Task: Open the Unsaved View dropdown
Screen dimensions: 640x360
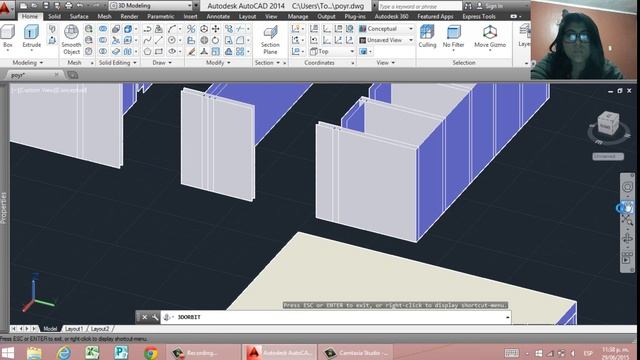Action: (386, 40)
